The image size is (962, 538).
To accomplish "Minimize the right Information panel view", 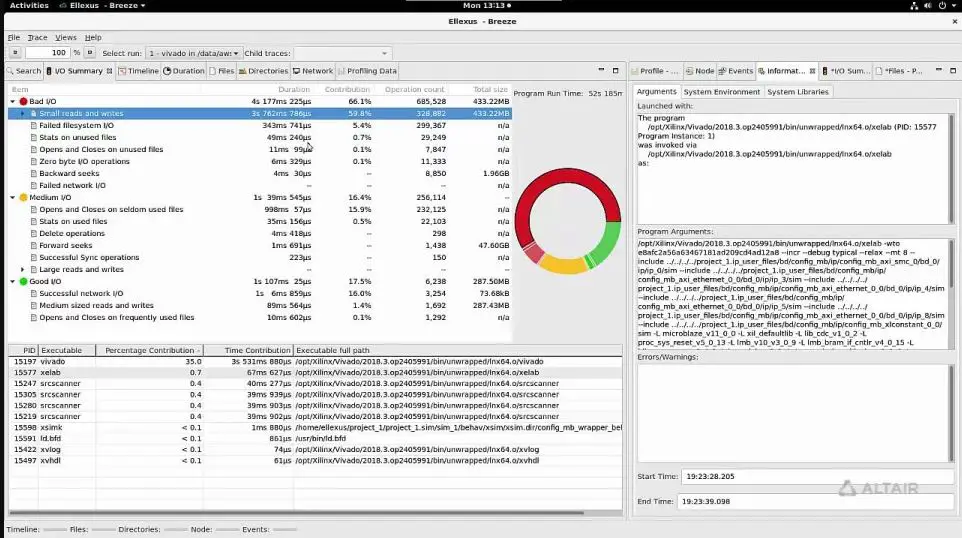I will (939, 71).
